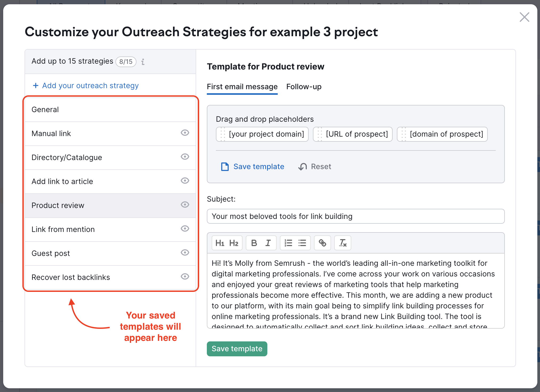540x392 pixels.
Task: Toggle visibility of Manual link strategy
Action: (x=184, y=134)
